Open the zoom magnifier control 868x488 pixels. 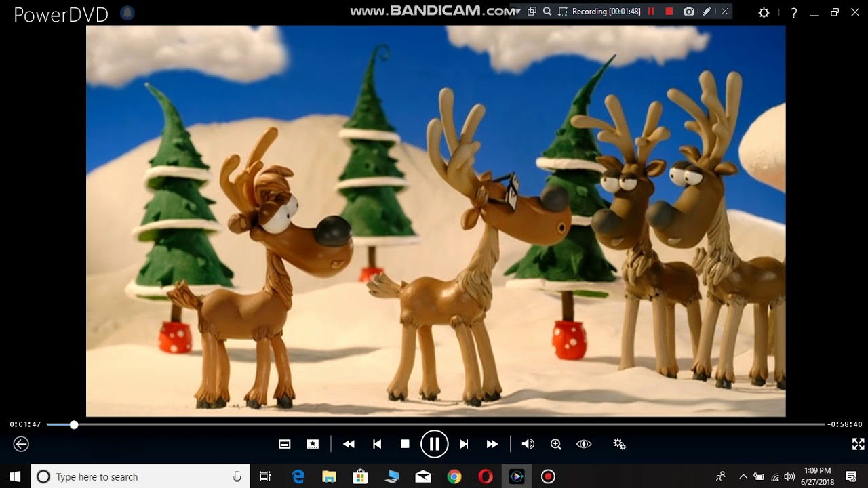(x=556, y=444)
